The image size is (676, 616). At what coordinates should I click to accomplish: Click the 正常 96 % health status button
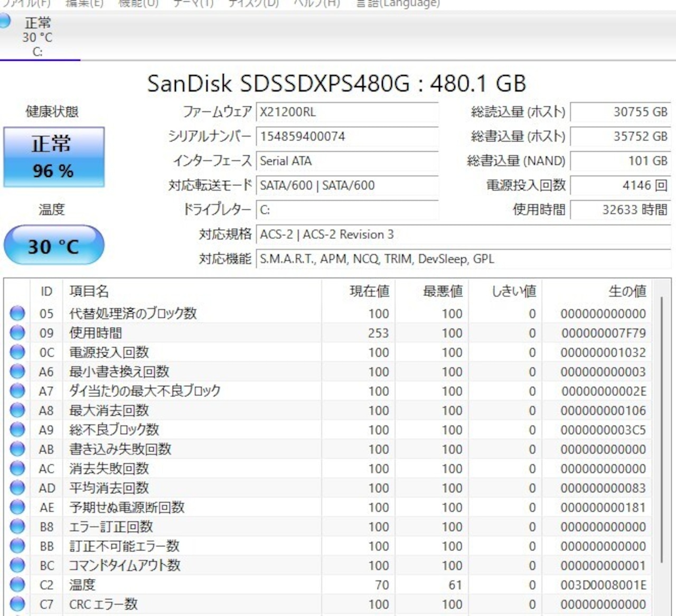[54, 157]
